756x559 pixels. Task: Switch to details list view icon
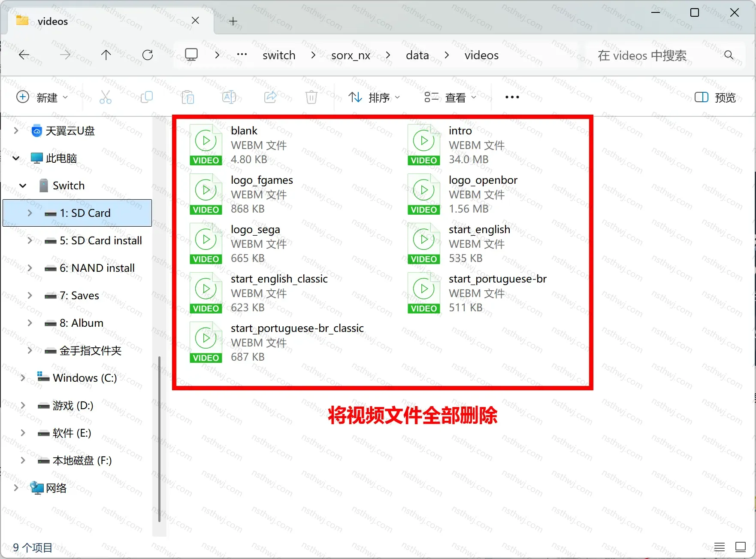point(720,547)
